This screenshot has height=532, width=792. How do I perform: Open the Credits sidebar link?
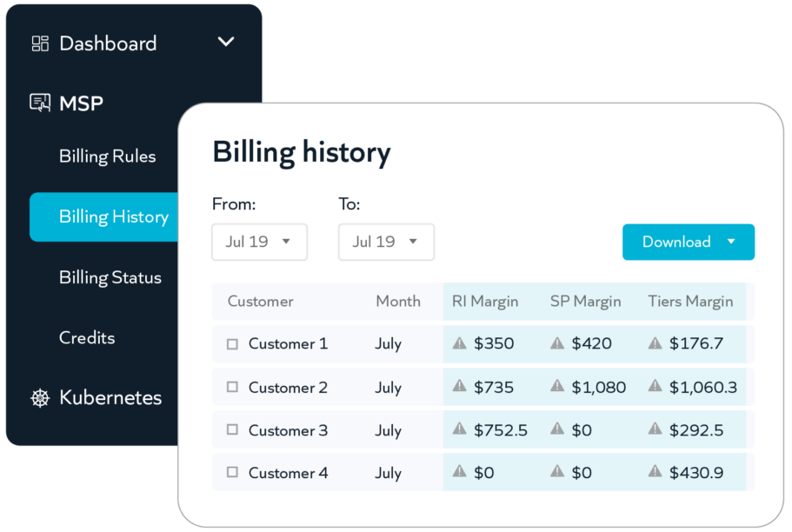click(87, 337)
